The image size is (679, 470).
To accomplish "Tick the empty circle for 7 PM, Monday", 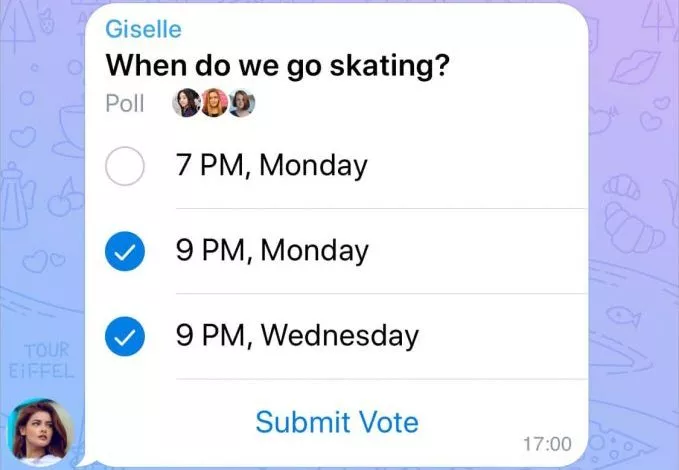I will [125, 166].
